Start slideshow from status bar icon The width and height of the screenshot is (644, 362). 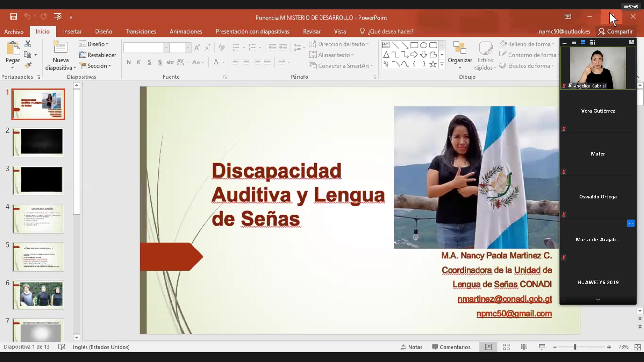point(542,347)
